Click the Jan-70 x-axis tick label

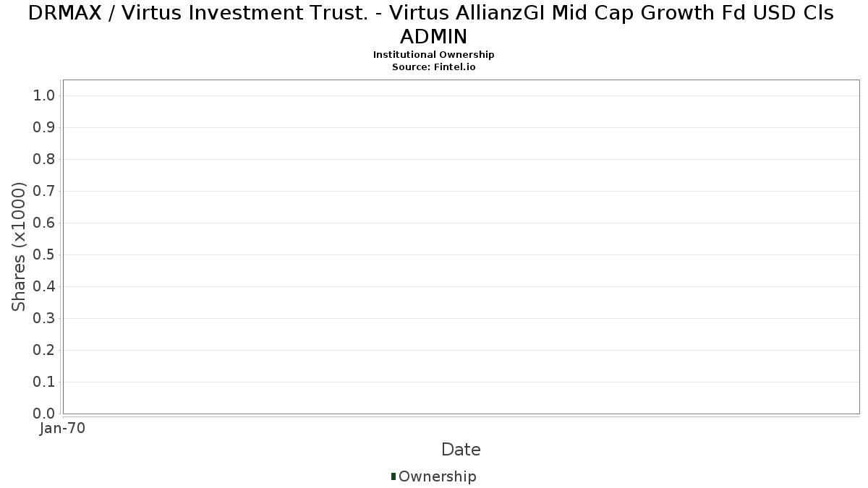63,429
